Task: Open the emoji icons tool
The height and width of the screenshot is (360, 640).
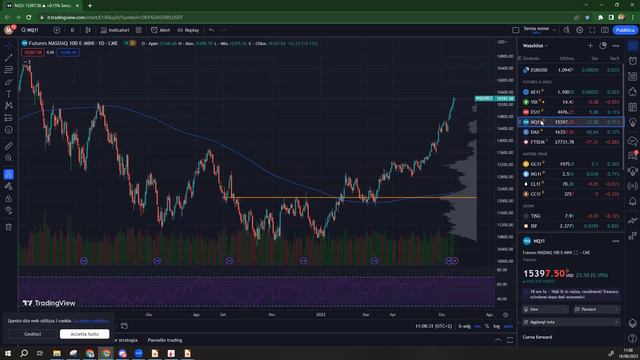Action: [x=9, y=130]
